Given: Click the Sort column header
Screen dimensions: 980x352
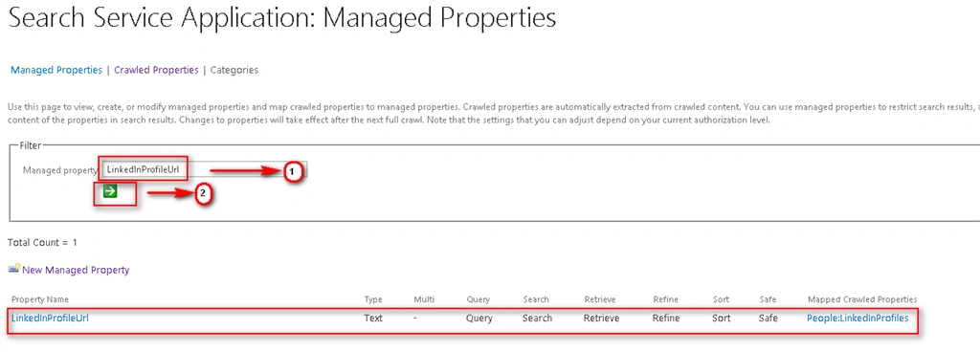Looking at the screenshot, I should [721, 299].
